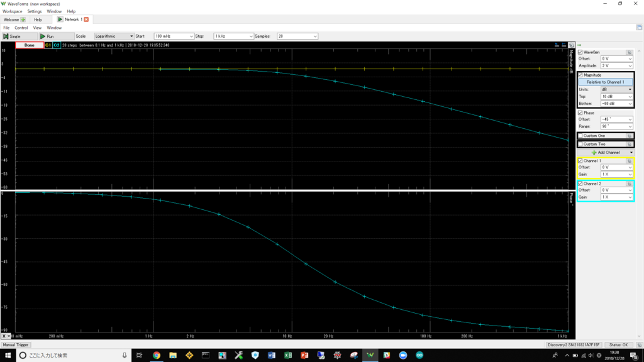The height and width of the screenshot is (362, 644).
Task: Open the Phase Range 90° dropdown
Action: [x=616, y=126]
